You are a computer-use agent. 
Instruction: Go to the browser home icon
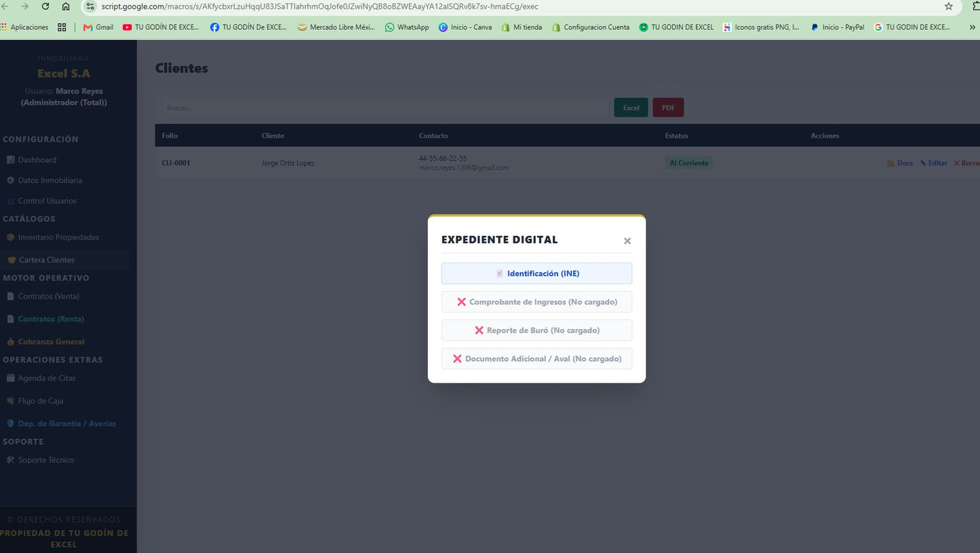(x=66, y=6)
